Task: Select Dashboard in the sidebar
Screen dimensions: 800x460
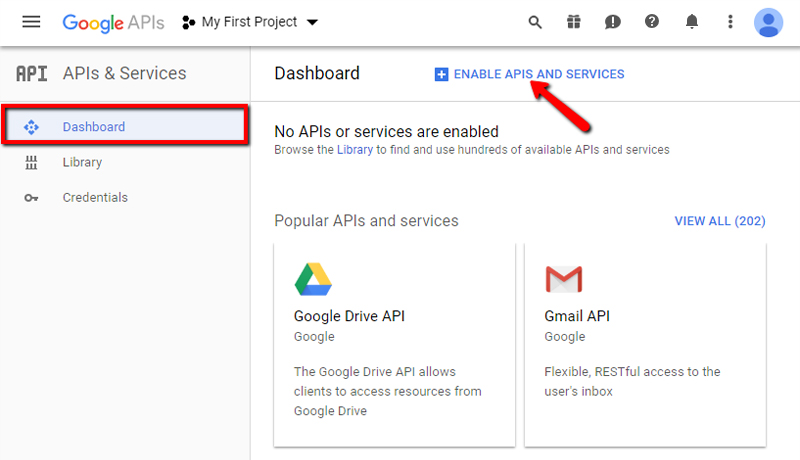Action: (126, 126)
